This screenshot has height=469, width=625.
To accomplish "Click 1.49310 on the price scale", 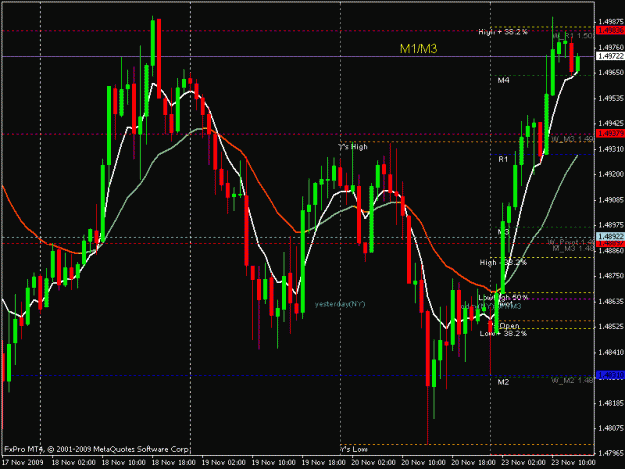I will (x=611, y=149).
